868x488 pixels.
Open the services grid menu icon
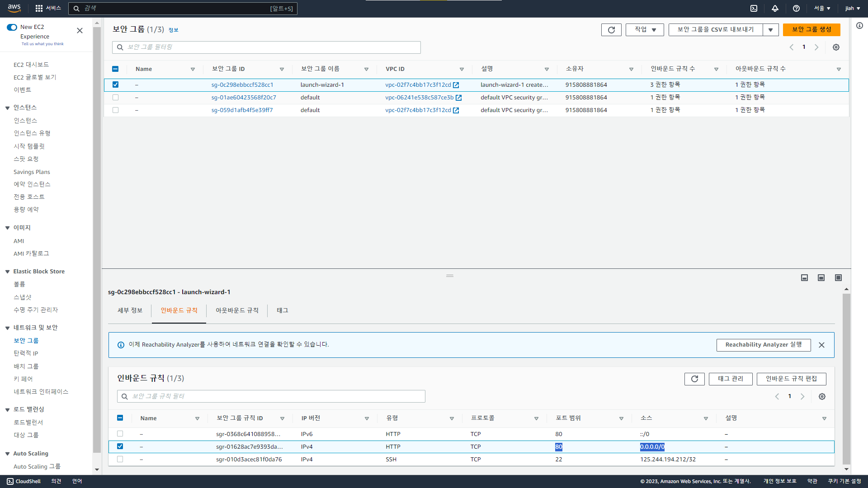tap(39, 8)
